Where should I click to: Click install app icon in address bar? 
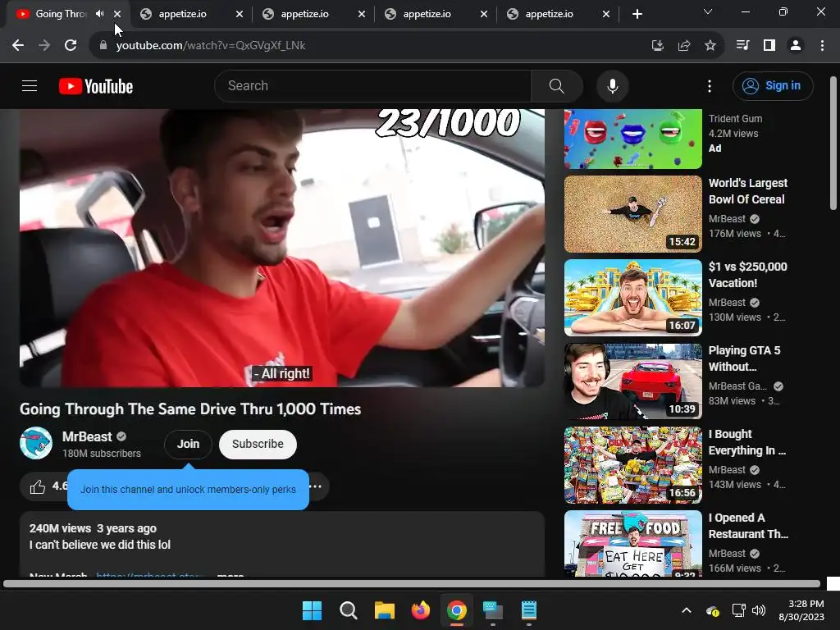657,46
